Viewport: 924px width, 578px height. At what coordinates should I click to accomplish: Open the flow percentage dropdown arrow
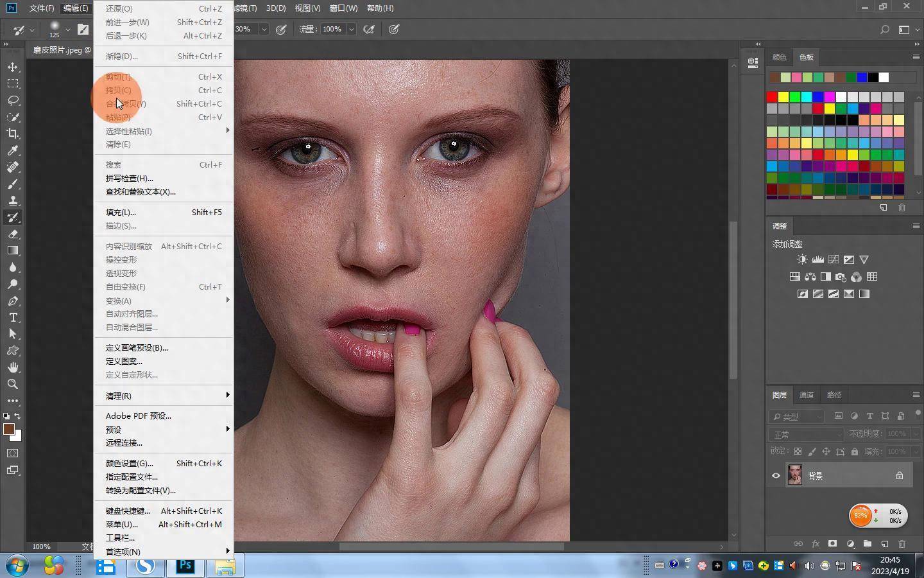click(x=352, y=29)
